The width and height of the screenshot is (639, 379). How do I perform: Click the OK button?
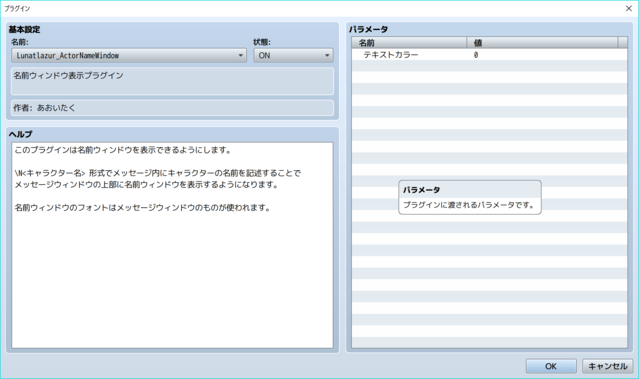pos(551,366)
